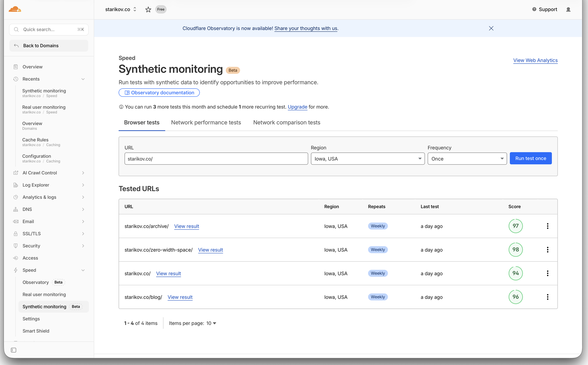Open actions menu for starikov.co/archive/ row
The height and width of the screenshot is (365, 588).
[547, 226]
